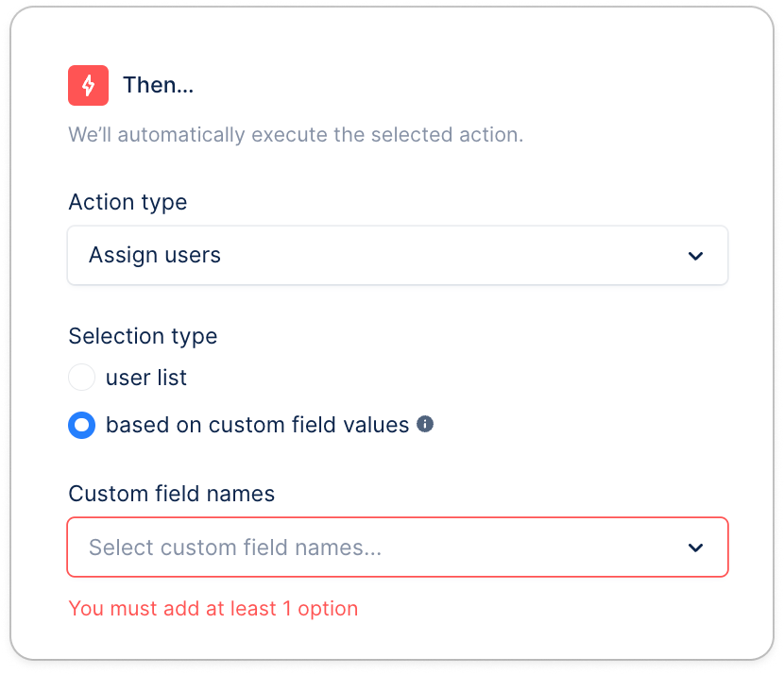784x674 pixels.
Task: Click the user list label text
Action: 146,378
